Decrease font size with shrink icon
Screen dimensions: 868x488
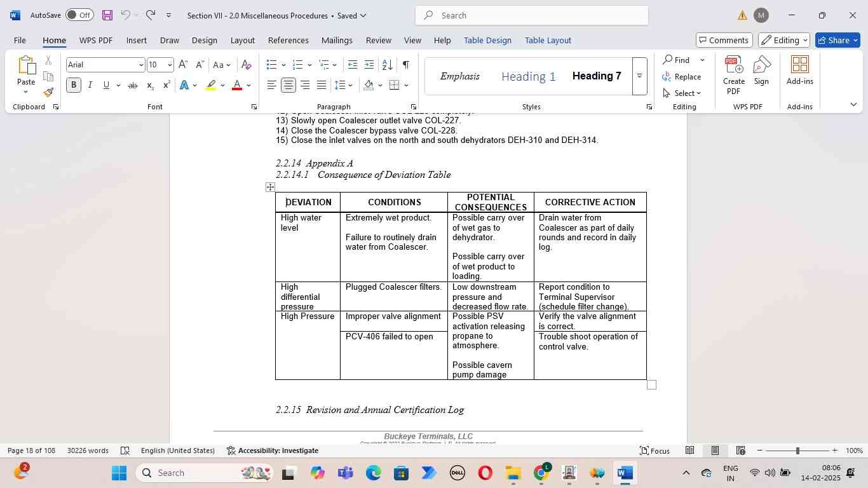(200, 65)
